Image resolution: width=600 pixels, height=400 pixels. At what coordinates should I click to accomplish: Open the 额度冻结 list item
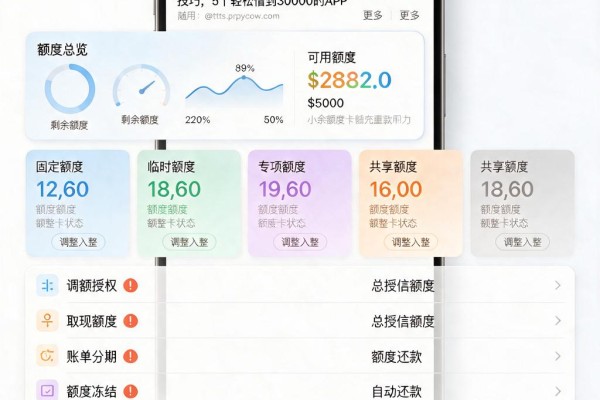tap(300, 389)
